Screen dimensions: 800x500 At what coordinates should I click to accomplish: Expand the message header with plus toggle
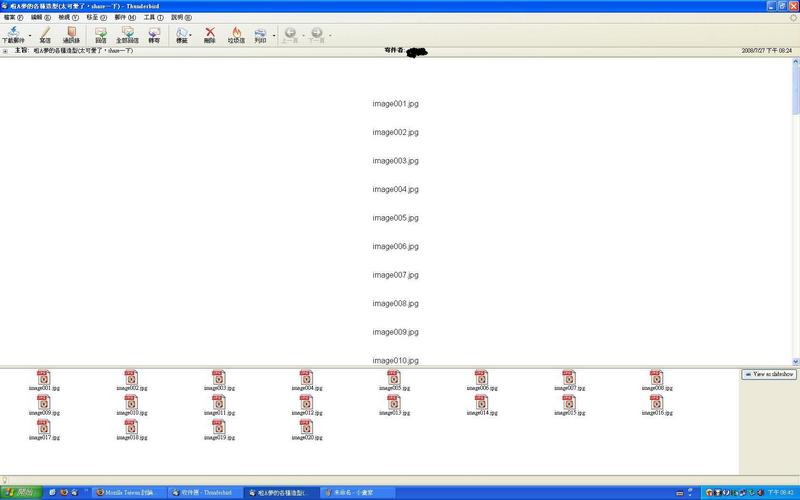5,51
